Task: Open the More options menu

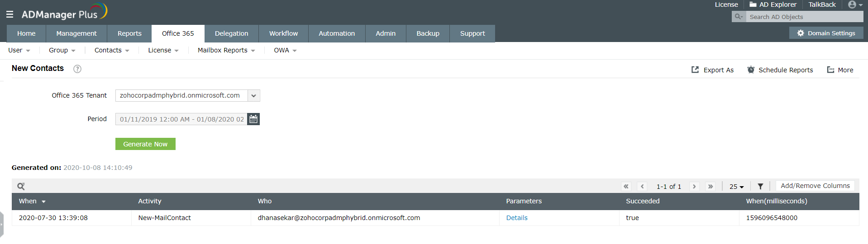Action: 840,70
